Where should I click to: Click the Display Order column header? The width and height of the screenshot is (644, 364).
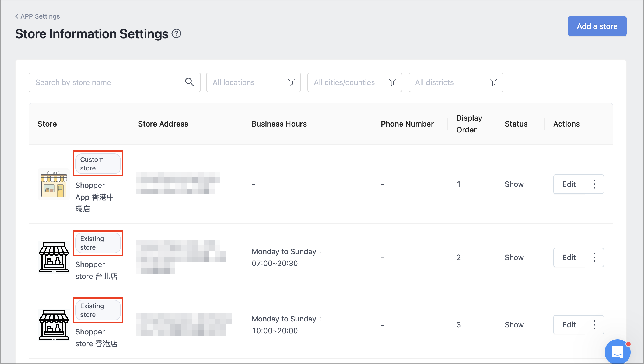[469, 124]
